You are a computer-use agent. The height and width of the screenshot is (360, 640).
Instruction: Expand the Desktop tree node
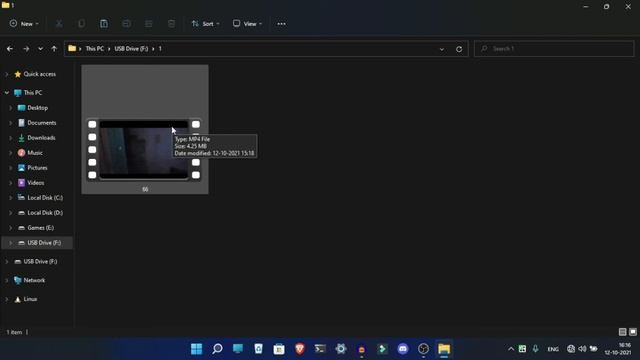[x=11, y=108]
